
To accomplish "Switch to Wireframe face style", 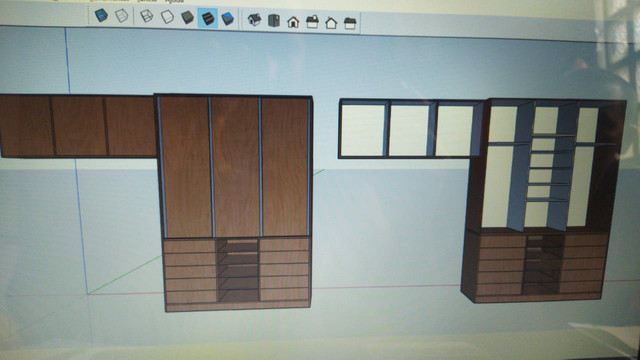I will tap(147, 16).
